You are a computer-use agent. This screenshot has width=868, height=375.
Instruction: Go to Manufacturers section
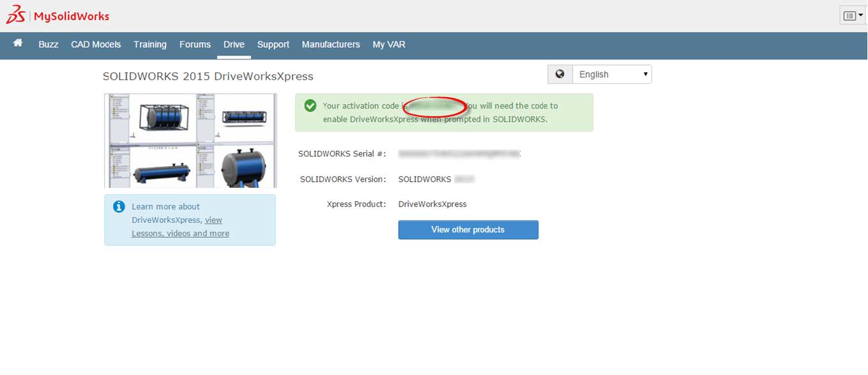click(331, 45)
